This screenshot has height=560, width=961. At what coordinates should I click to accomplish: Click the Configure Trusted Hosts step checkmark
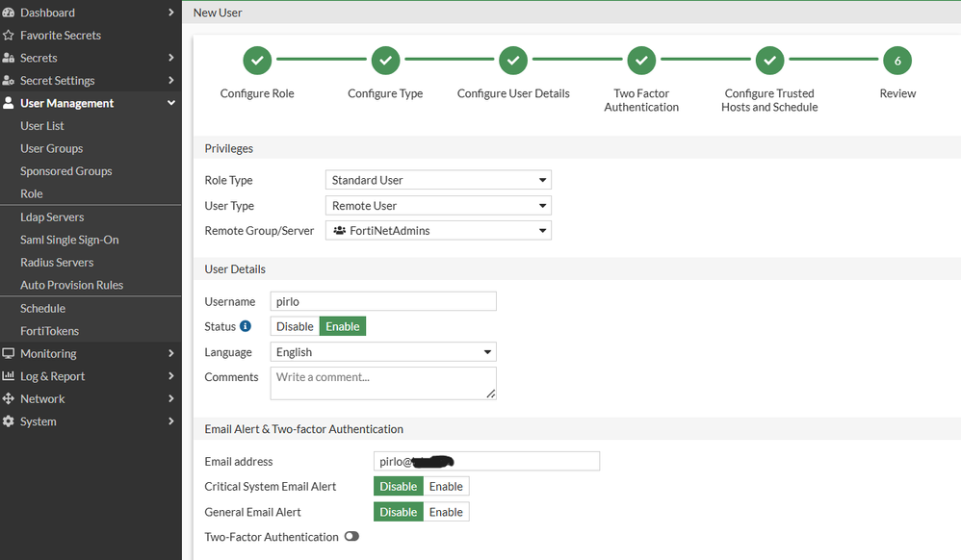coord(769,61)
